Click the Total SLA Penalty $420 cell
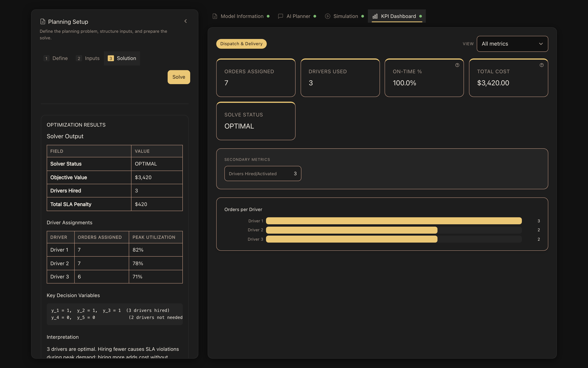Viewport: 588px width, 368px height. [157, 204]
